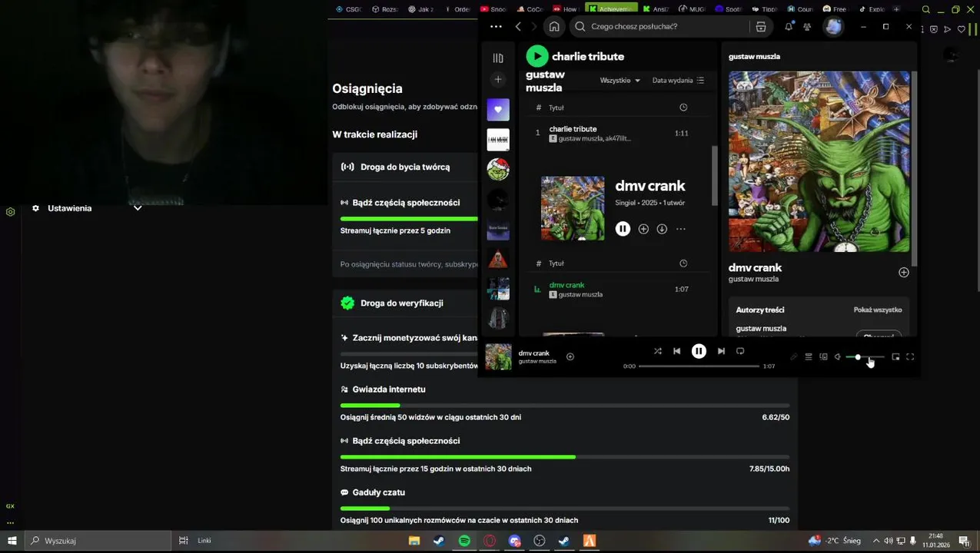Open more options for dmv crank single
980x553 pixels.
(680, 229)
